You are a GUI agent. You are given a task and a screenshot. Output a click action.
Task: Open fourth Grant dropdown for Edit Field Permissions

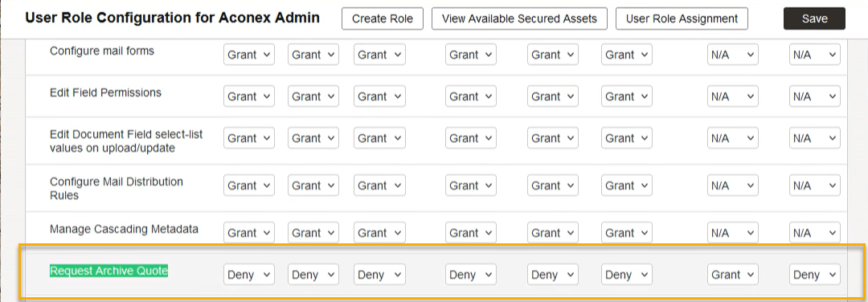click(470, 96)
